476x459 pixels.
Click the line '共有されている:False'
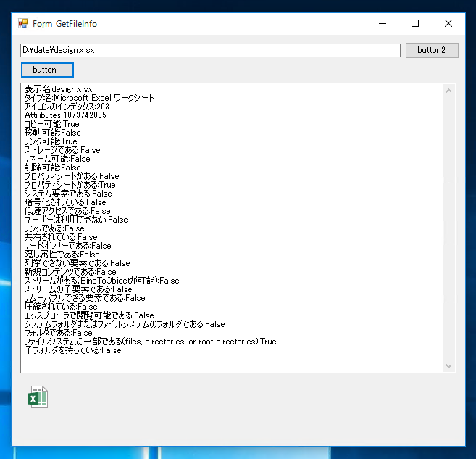pyautogui.click(x=61, y=237)
